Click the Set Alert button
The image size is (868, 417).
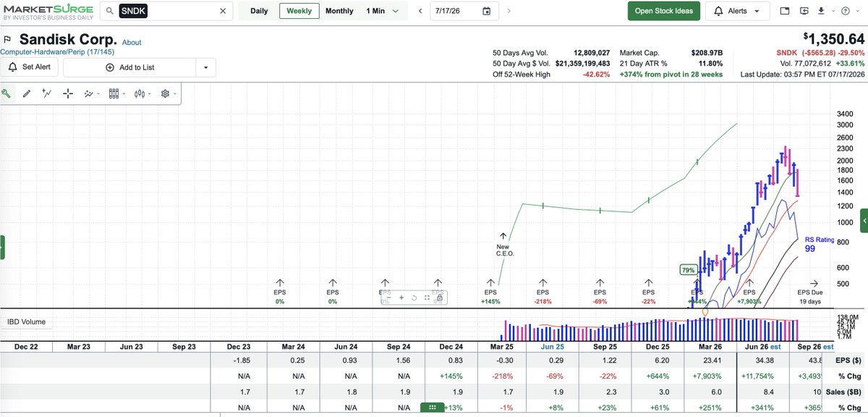click(30, 67)
